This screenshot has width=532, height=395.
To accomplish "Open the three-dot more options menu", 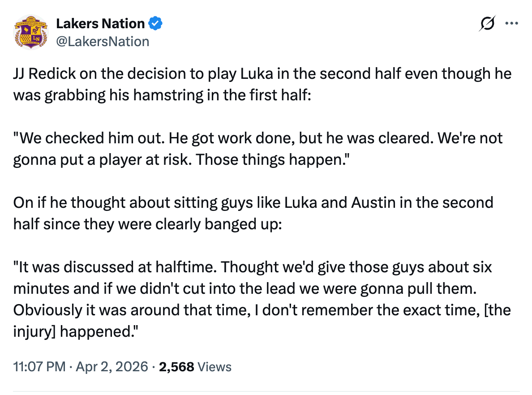I will pos(511,24).
